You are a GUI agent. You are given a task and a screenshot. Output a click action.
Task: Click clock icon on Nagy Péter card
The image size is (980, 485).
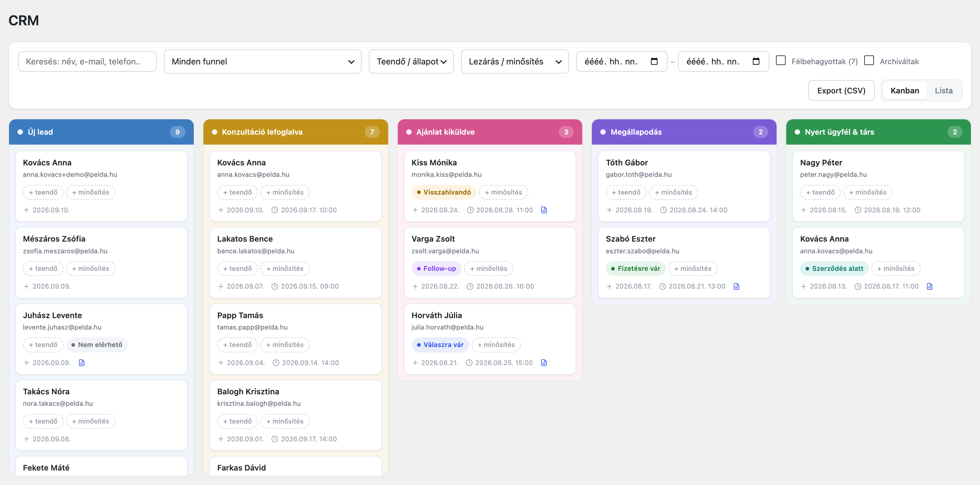[x=858, y=210]
